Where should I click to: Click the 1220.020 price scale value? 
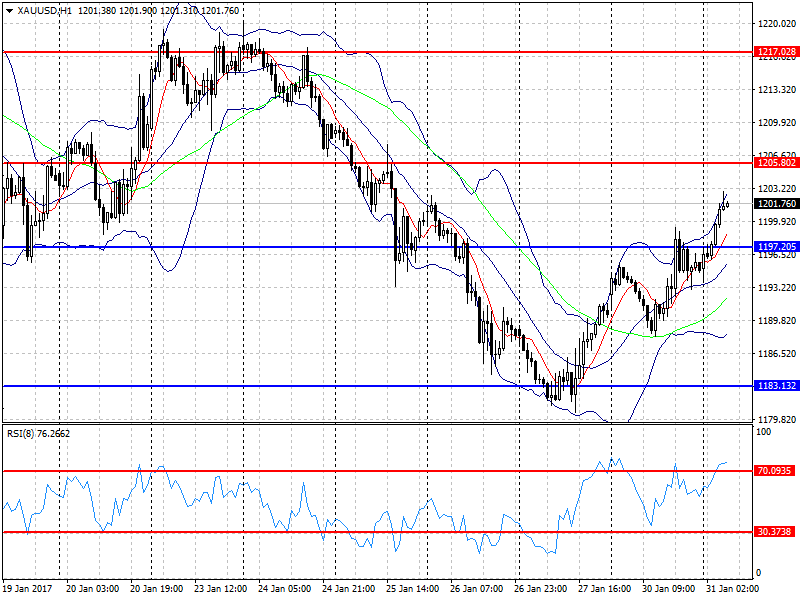(777, 23)
